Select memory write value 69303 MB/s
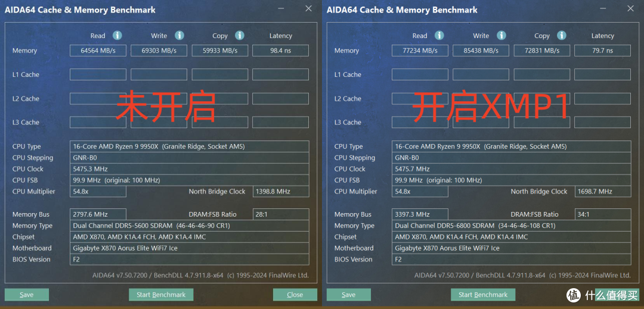This screenshot has height=309, width=644. point(159,51)
